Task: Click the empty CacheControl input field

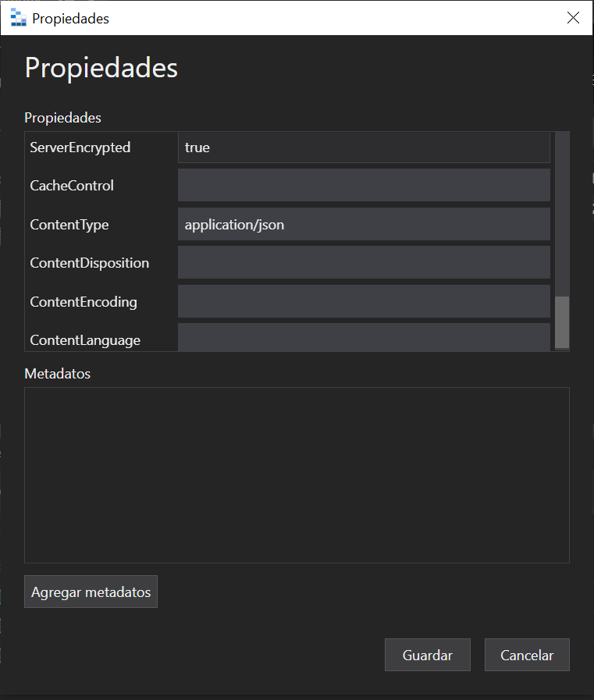Action: pos(364,186)
